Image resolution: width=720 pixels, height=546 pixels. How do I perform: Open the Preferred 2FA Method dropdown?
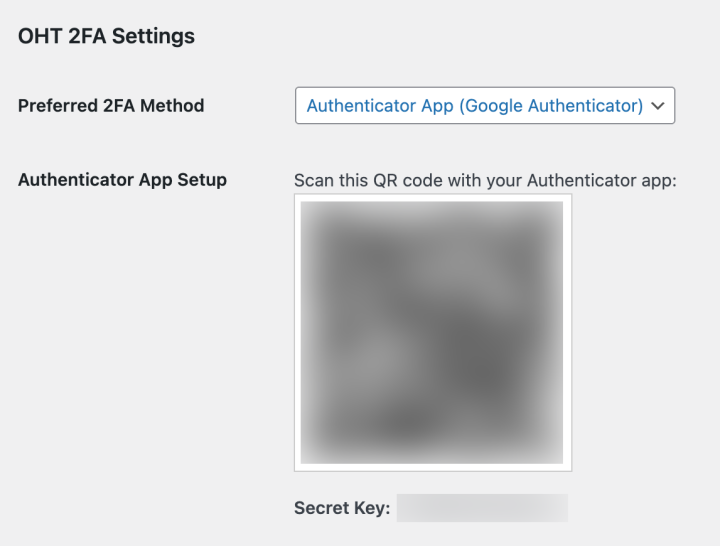[485, 106]
